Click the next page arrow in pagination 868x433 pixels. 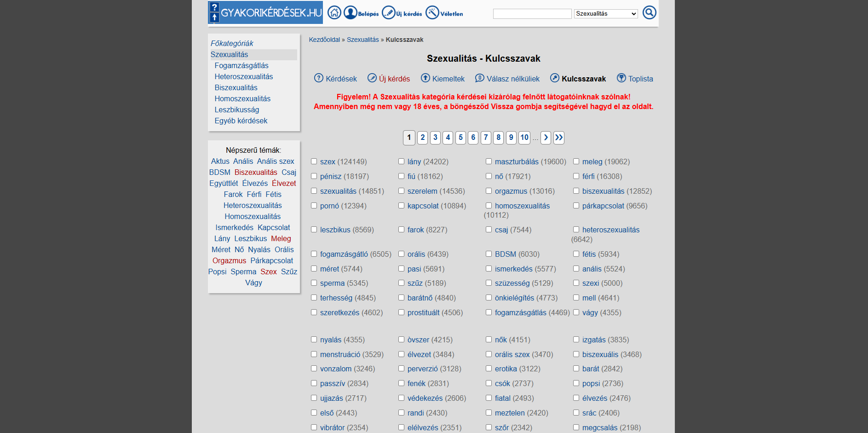point(546,138)
